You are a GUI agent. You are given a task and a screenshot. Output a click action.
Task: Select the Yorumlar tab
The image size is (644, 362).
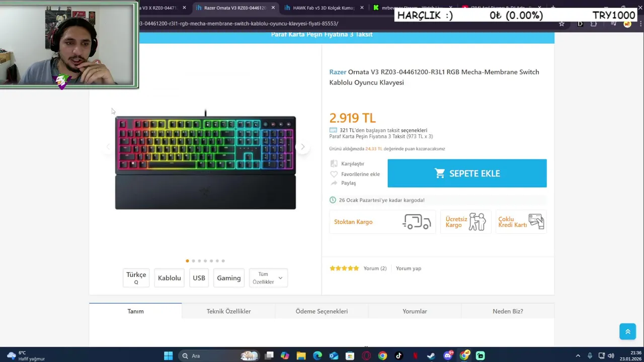pyautogui.click(x=415, y=311)
